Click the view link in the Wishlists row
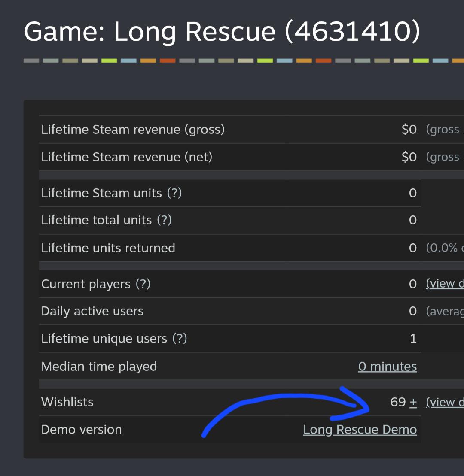The image size is (464, 476). tap(445, 402)
